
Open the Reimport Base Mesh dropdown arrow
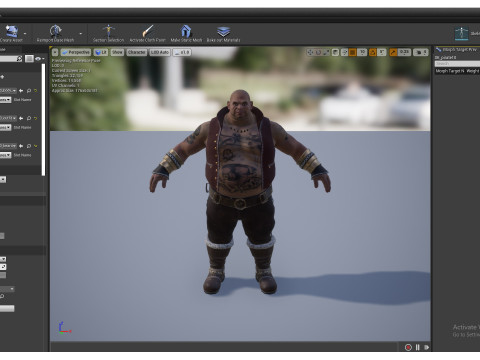pyautogui.click(x=80, y=34)
